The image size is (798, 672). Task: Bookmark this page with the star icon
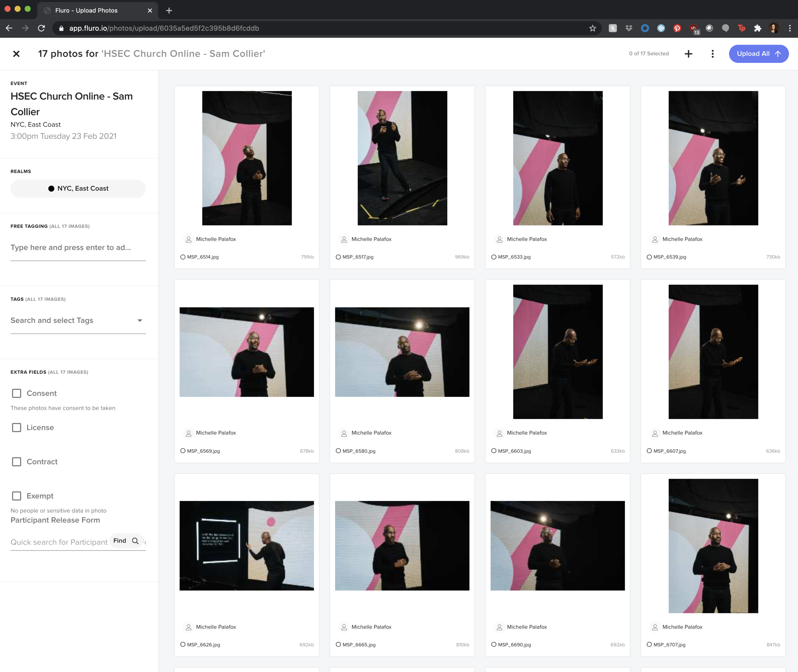(x=592, y=28)
